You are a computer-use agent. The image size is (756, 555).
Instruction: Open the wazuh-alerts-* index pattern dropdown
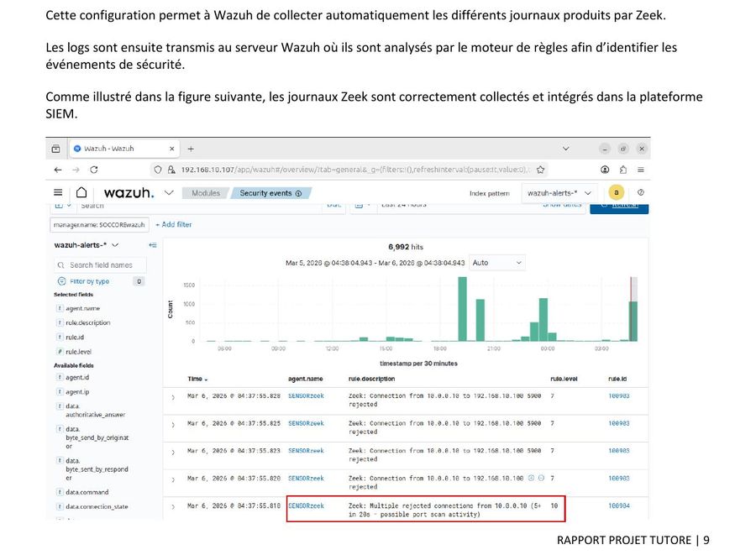point(559,193)
